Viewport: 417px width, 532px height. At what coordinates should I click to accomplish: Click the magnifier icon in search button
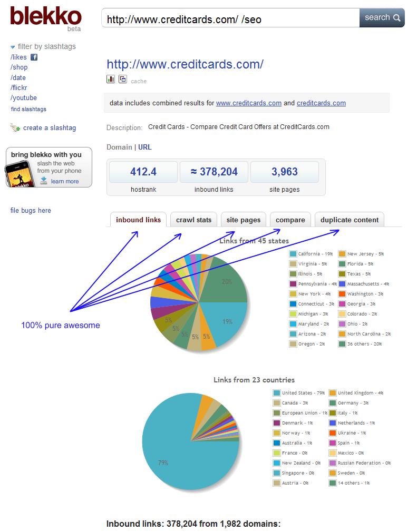click(x=396, y=17)
